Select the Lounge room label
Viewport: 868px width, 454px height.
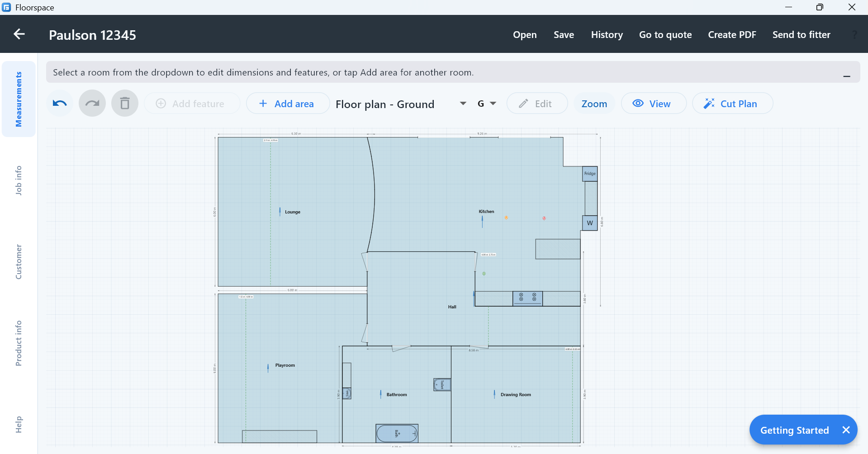pyautogui.click(x=293, y=212)
